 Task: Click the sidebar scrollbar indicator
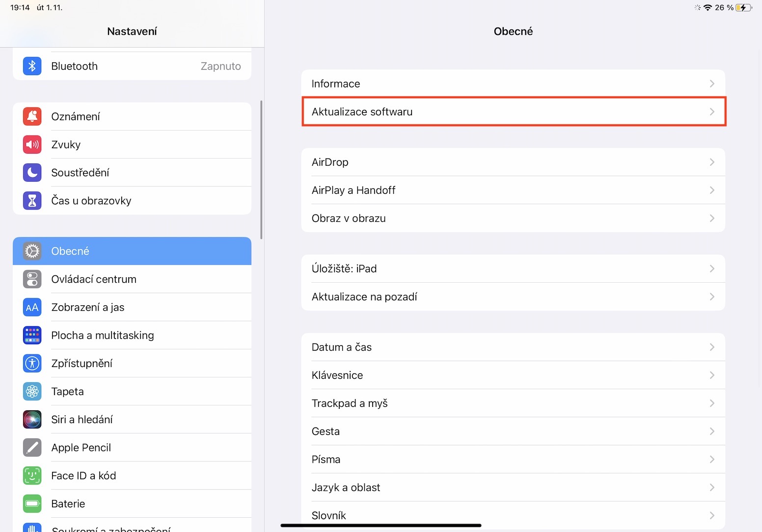pyautogui.click(x=261, y=170)
